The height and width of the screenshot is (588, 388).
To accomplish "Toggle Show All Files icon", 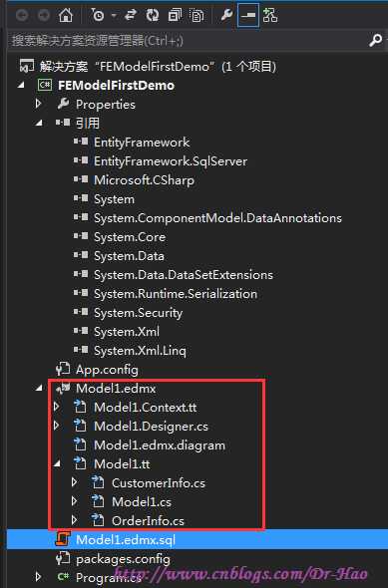I will pos(196,15).
